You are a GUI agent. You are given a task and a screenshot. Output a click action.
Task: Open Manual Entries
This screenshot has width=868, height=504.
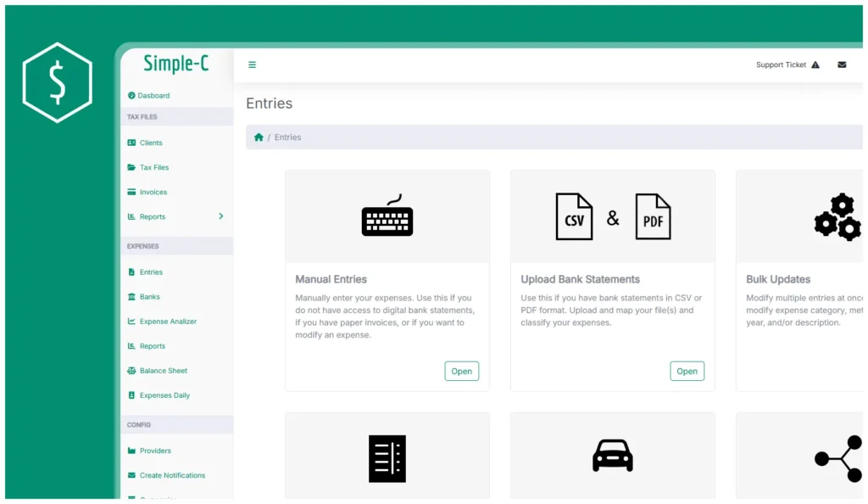click(461, 371)
